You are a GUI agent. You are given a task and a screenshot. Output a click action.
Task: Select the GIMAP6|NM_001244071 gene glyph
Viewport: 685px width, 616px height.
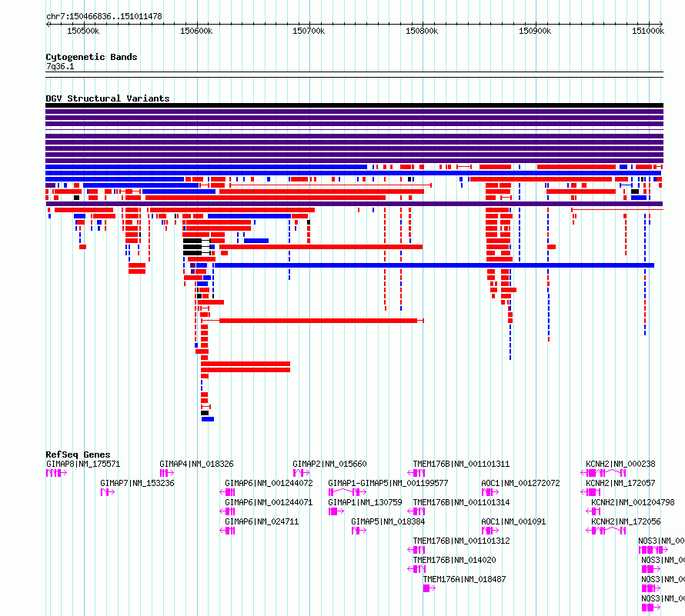click(x=227, y=511)
